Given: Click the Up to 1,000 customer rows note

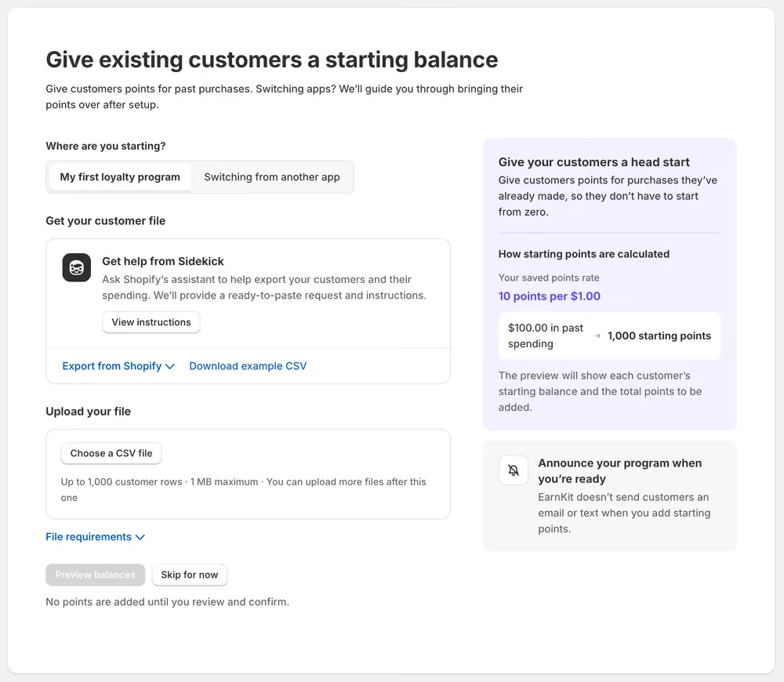Looking at the screenshot, I should 244,489.
